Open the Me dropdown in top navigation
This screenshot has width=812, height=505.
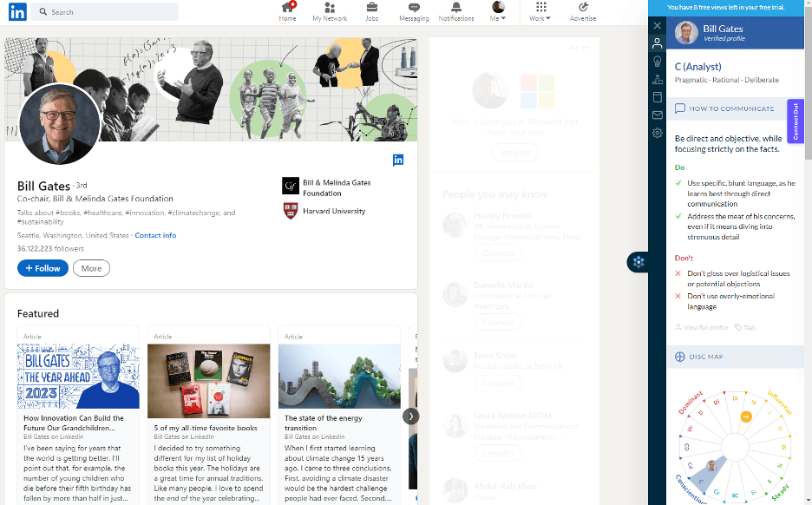click(497, 12)
